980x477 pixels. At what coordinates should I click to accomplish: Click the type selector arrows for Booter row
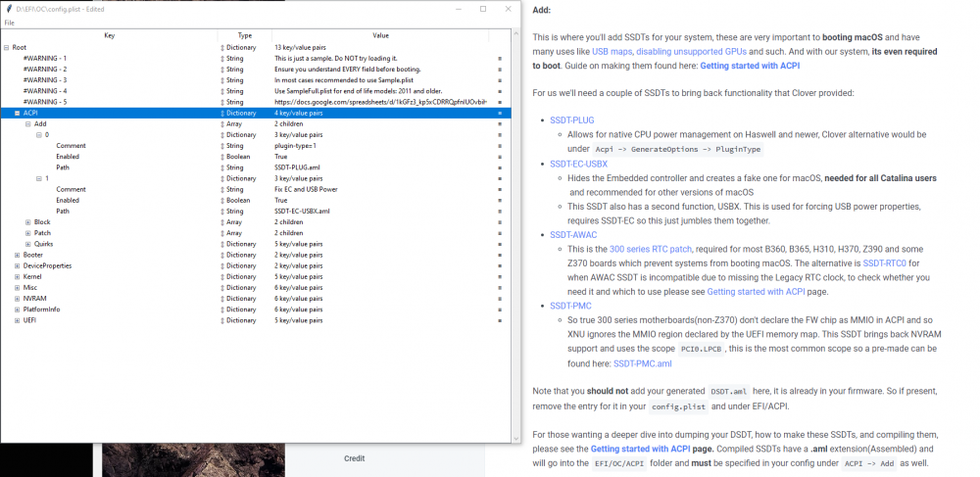click(221, 255)
